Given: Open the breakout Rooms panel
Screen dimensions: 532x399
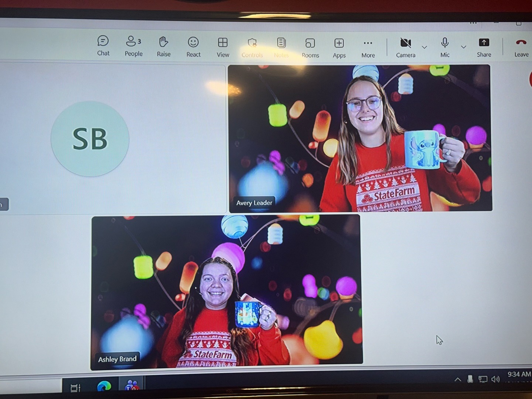Looking at the screenshot, I should tap(310, 48).
